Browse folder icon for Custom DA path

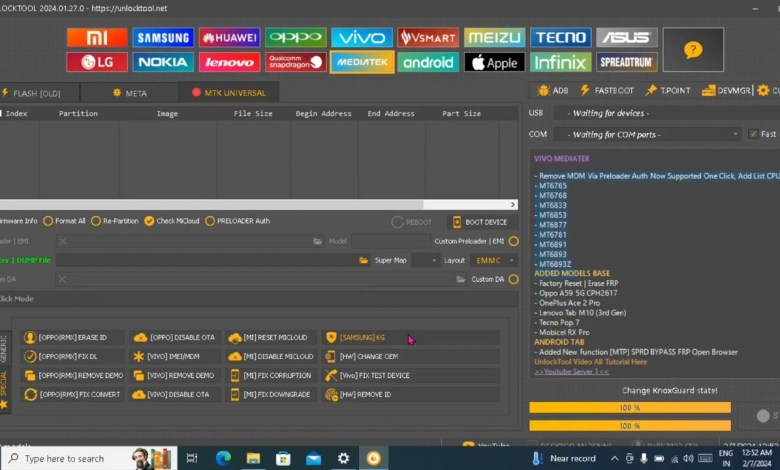[461, 279]
